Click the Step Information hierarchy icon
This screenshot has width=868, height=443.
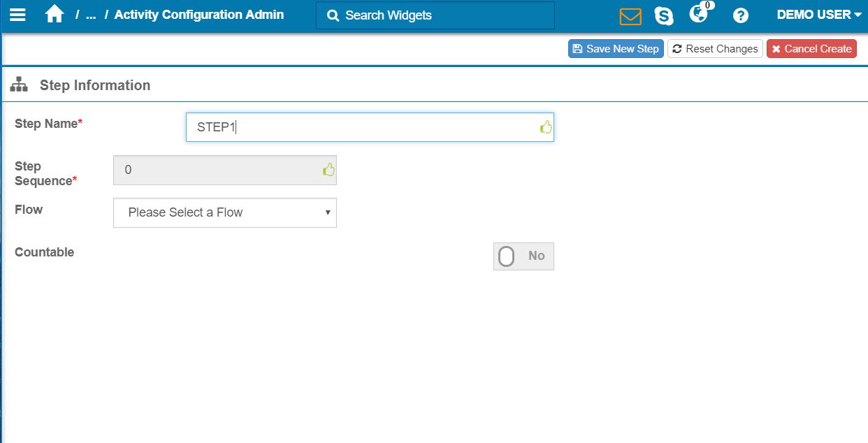(x=19, y=85)
